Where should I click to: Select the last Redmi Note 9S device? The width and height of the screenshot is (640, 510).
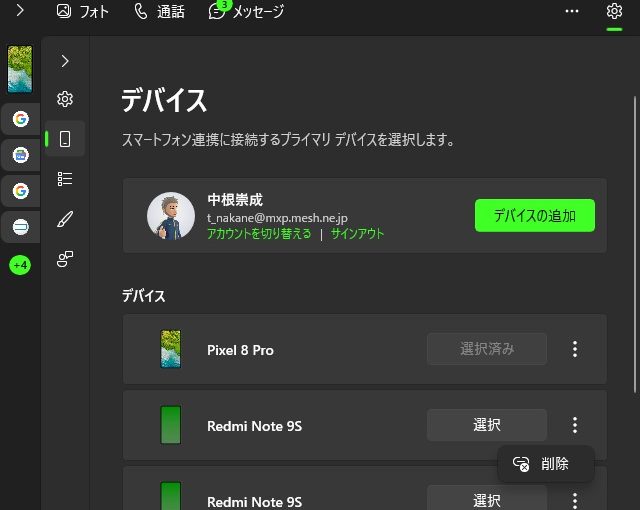[x=487, y=499]
